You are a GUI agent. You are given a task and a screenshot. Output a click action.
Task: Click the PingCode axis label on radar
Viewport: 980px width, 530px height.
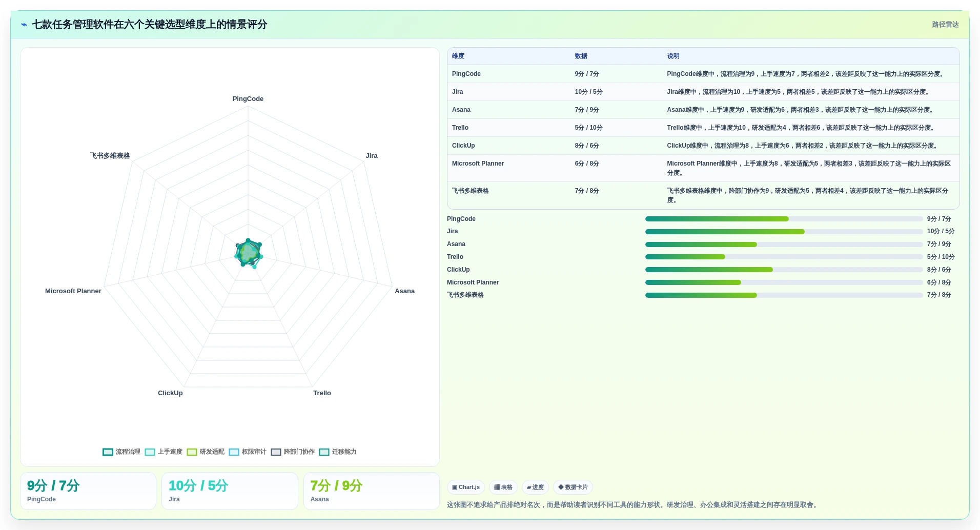248,99
